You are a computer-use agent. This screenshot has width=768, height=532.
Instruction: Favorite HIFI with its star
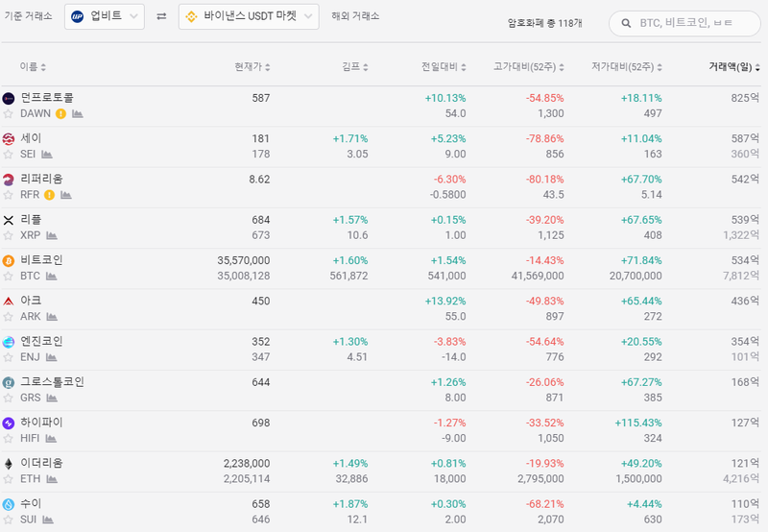pos(8,439)
